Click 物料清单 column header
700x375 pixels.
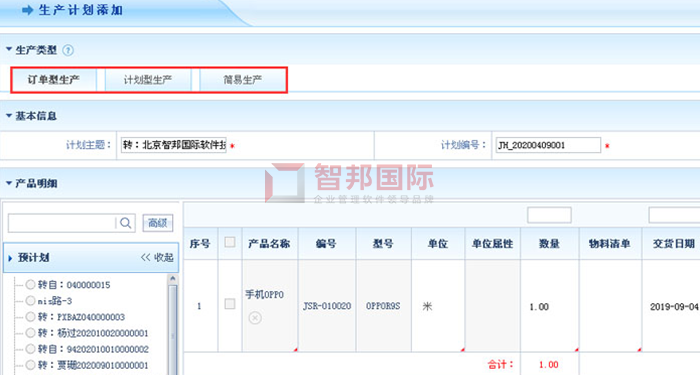(610, 244)
